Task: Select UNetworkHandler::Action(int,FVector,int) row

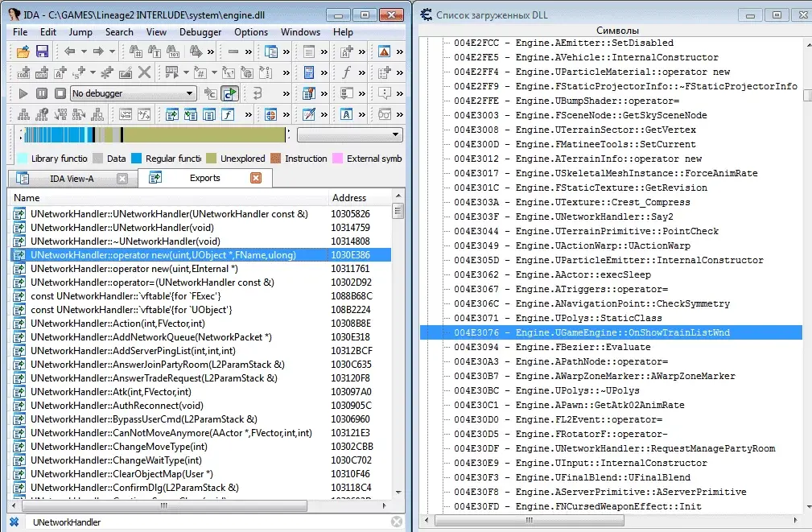Action: (x=200, y=324)
